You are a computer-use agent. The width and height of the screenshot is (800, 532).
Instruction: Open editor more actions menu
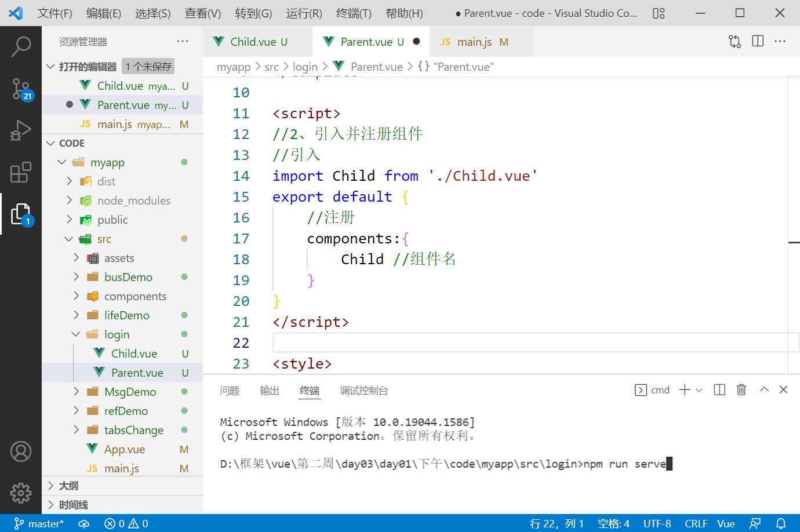tap(780, 41)
